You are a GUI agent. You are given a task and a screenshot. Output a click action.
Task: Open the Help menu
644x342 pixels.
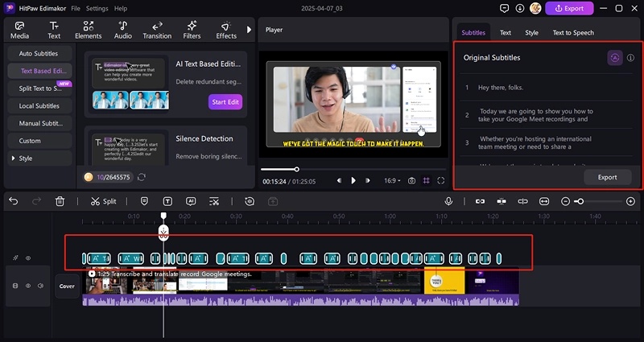[120, 8]
